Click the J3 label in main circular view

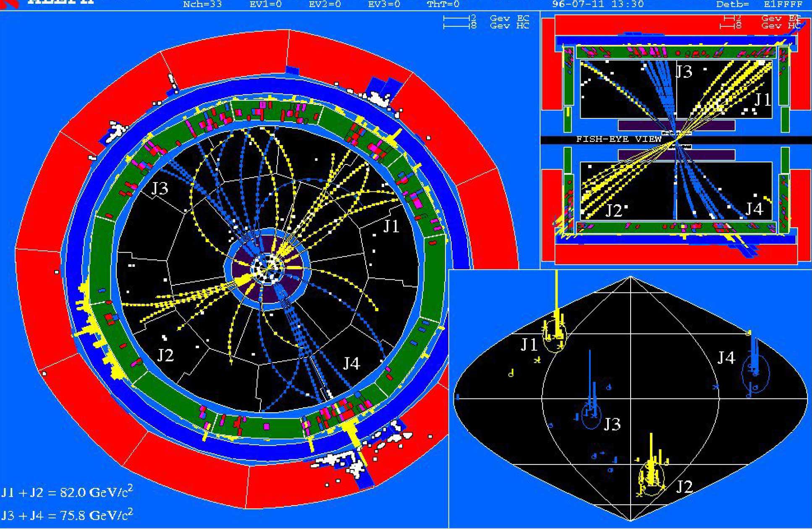click(160, 188)
